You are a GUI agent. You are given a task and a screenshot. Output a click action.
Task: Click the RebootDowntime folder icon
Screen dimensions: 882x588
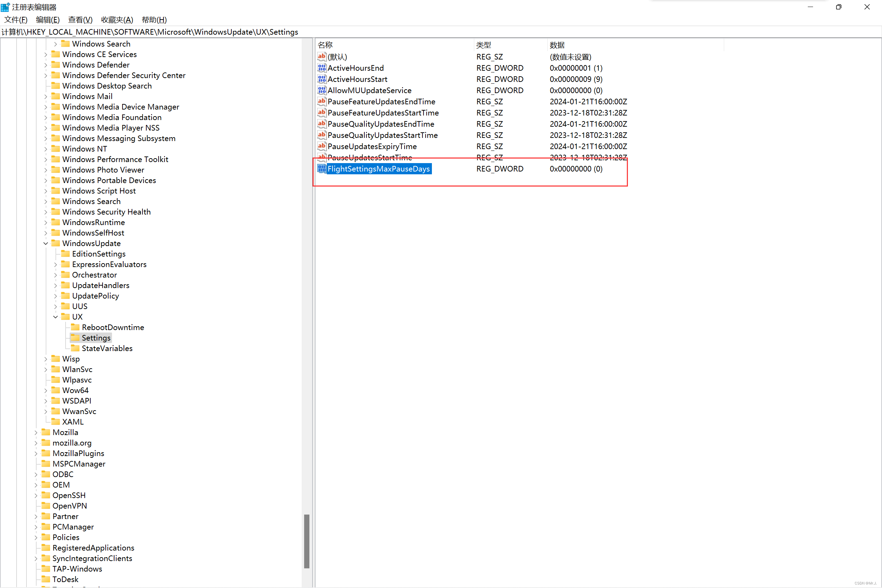(75, 327)
